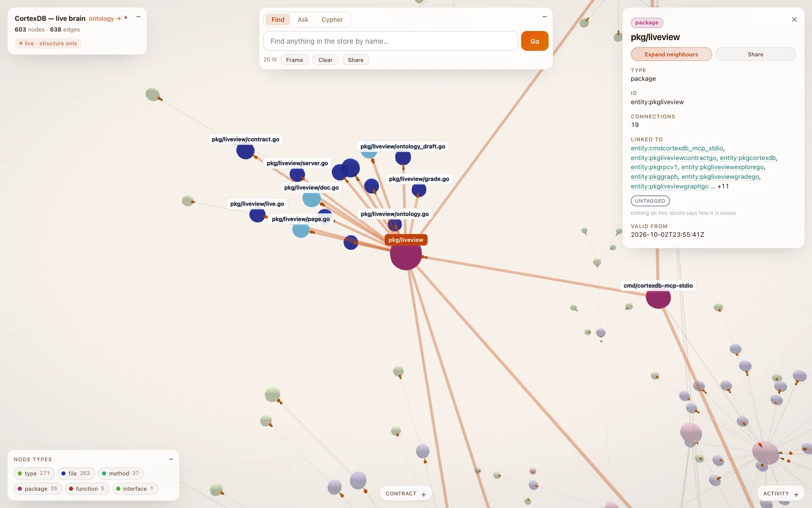The height and width of the screenshot is (508, 812).
Task: Open entity:pkggraph link
Action: coord(654,177)
